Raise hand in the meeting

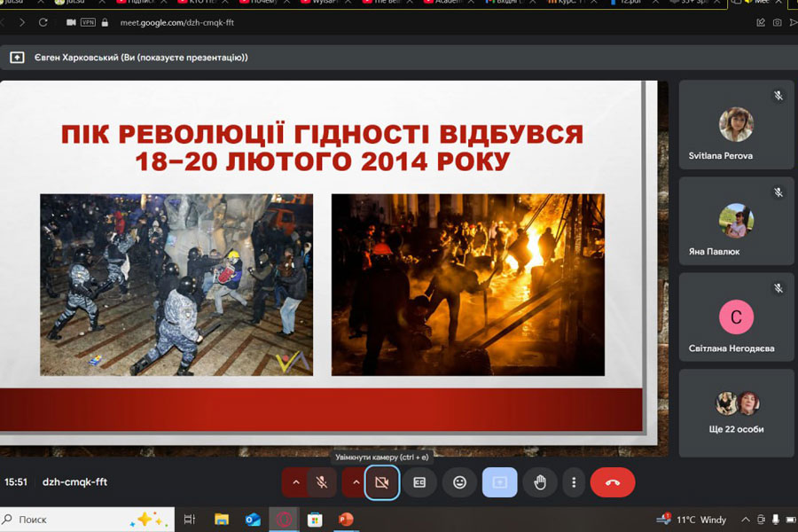(540, 482)
